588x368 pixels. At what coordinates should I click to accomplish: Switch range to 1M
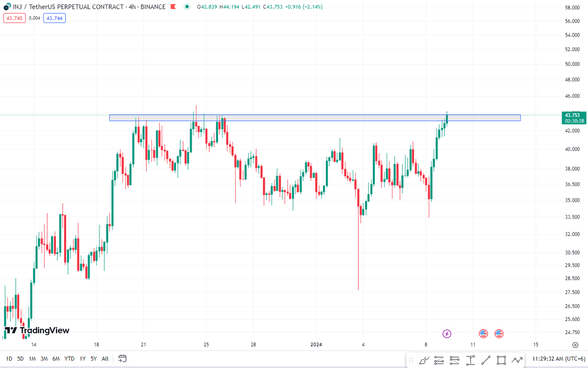[x=32, y=359]
